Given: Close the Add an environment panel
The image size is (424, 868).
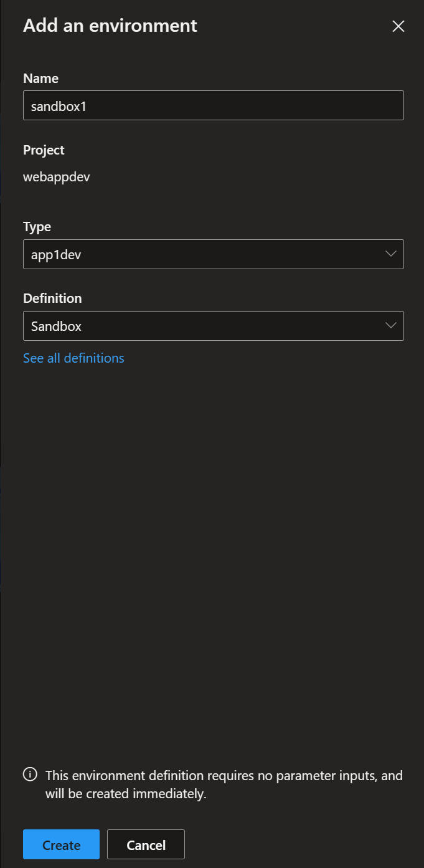Looking at the screenshot, I should click(x=398, y=26).
